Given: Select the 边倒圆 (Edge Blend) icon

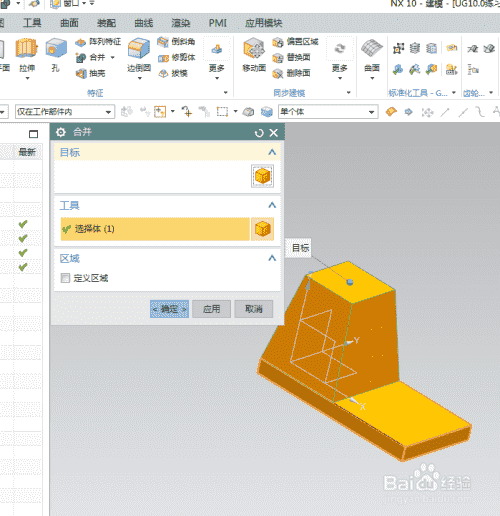Looking at the screenshot, I should tap(139, 49).
